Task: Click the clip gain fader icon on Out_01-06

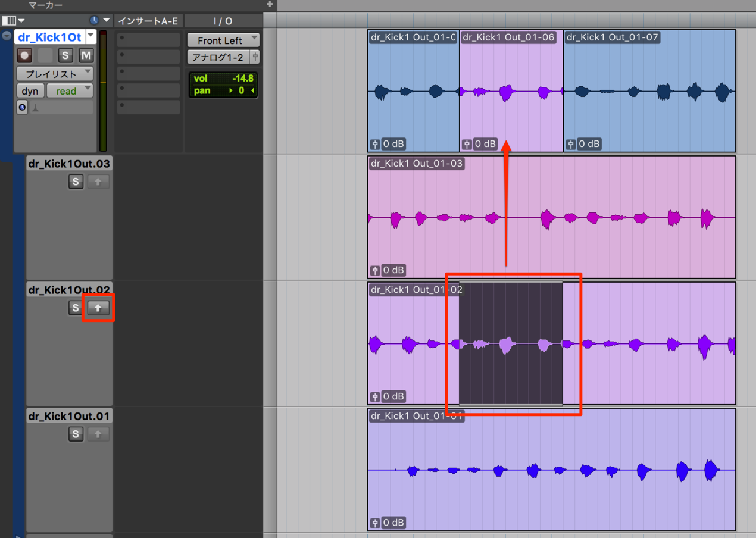Action: coord(467,144)
